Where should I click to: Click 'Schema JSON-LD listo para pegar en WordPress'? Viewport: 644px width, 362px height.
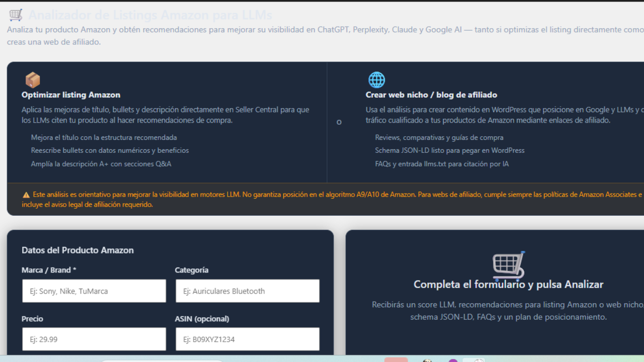[450, 150]
